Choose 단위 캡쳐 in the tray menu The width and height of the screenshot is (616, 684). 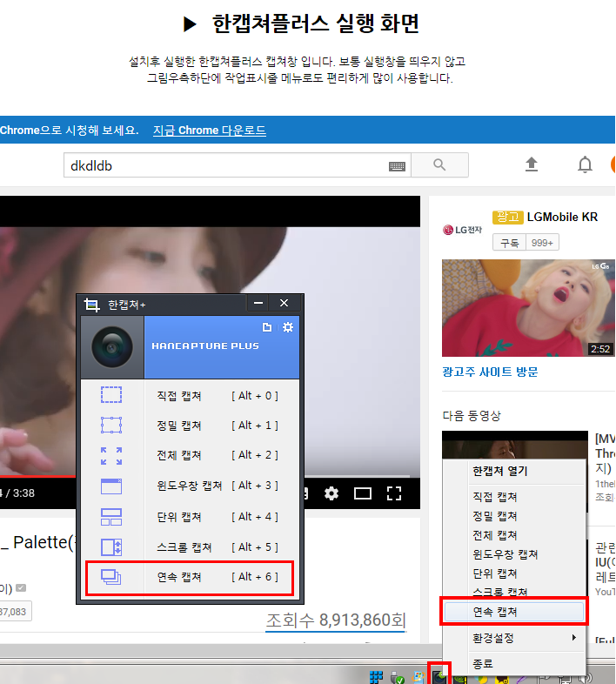click(x=495, y=573)
